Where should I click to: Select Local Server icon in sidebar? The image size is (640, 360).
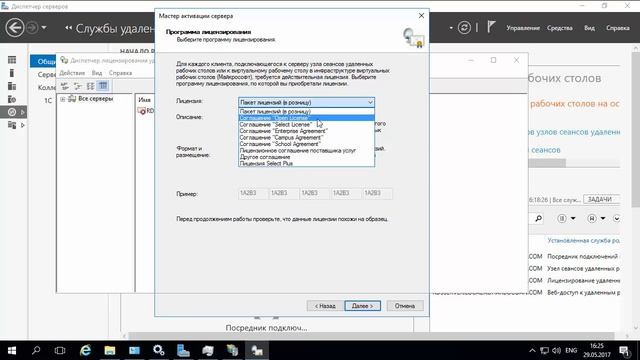coord(12,73)
